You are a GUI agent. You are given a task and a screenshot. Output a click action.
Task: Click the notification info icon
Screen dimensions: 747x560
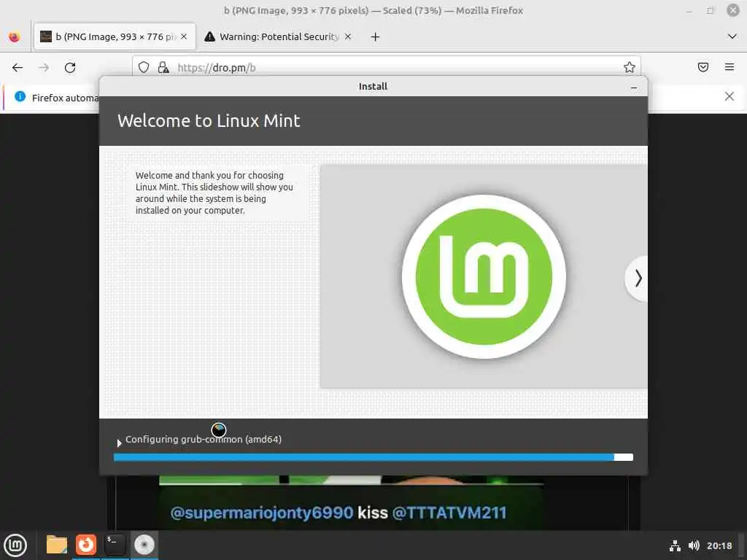[x=20, y=97]
